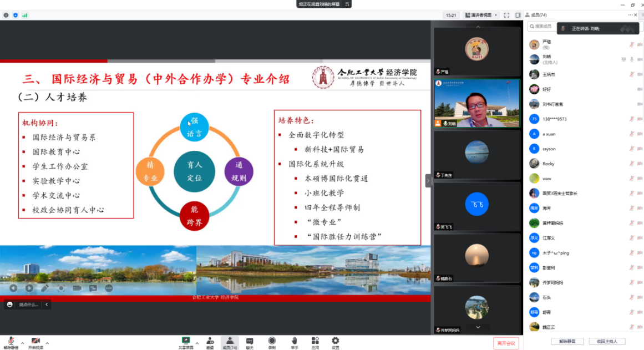The height and width of the screenshot is (350, 644).
Task: Open the 聊天 chat icon
Action: pyautogui.click(x=250, y=341)
